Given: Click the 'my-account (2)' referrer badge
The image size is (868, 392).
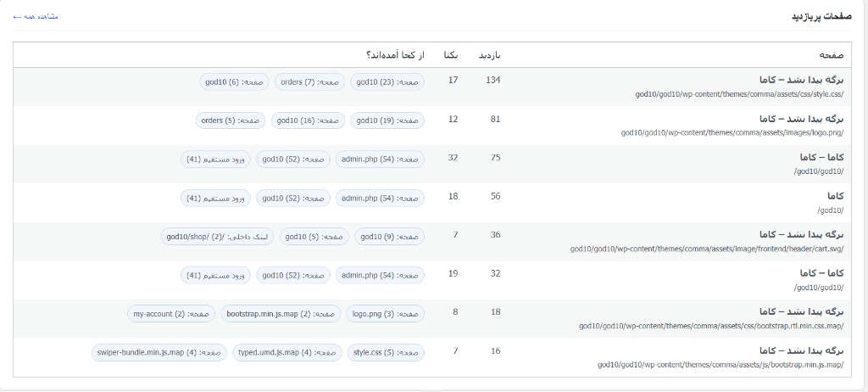Looking at the screenshot, I should pyautogui.click(x=171, y=314).
